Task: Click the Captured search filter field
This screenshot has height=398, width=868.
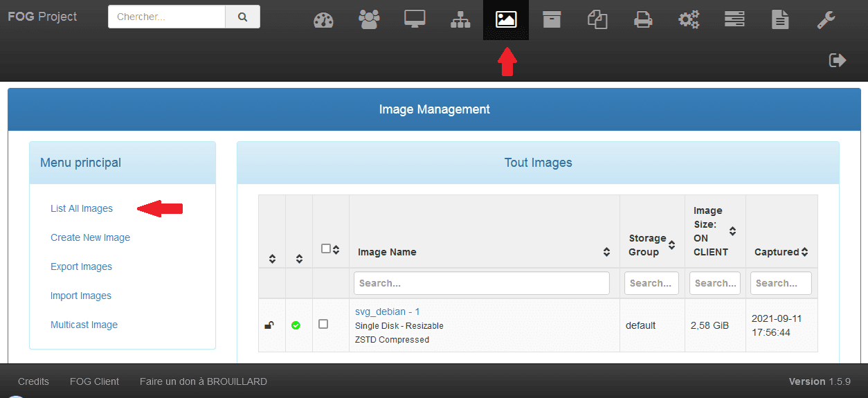Action: 781,283
